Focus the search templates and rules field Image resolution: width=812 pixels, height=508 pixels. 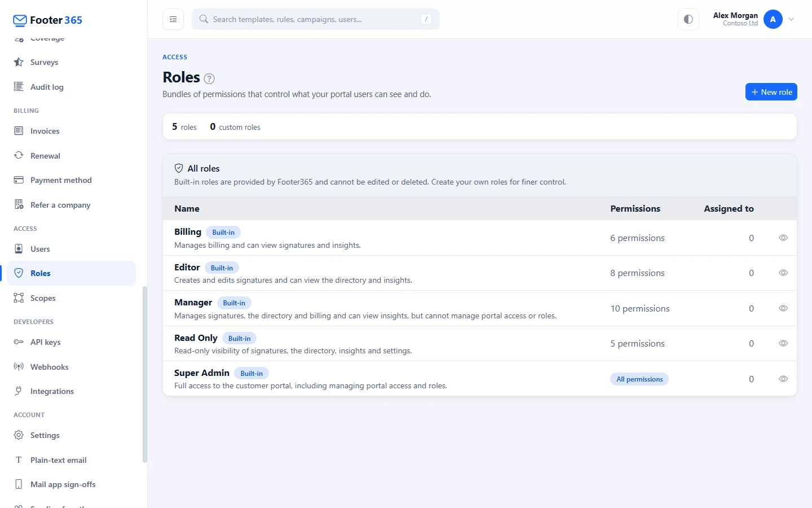316,19
